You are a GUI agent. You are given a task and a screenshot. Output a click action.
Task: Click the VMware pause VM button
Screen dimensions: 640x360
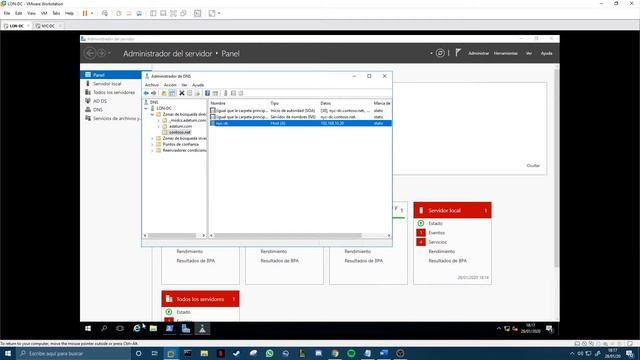point(85,13)
